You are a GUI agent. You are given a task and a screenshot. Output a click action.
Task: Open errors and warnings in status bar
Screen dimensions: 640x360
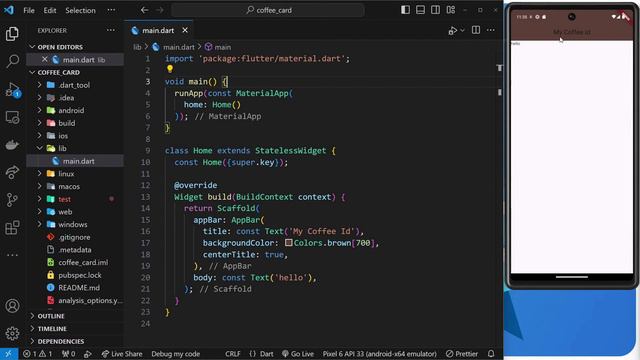38,354
